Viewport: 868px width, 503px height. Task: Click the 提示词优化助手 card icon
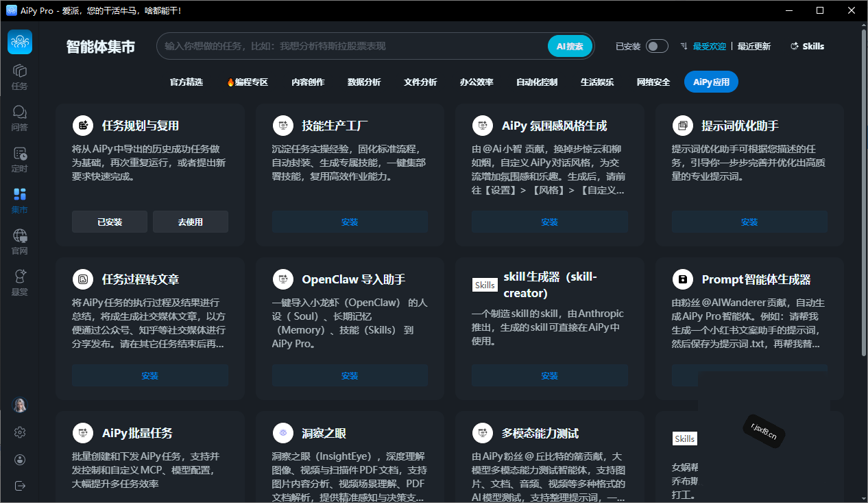[682, 126]
